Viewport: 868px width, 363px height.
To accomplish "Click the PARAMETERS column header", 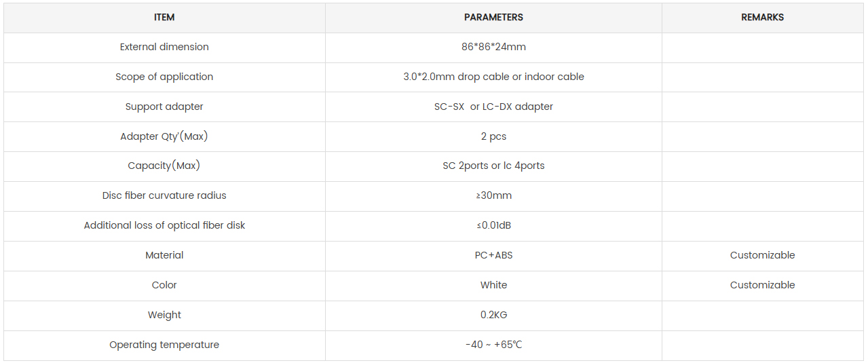I will point(493,17).
